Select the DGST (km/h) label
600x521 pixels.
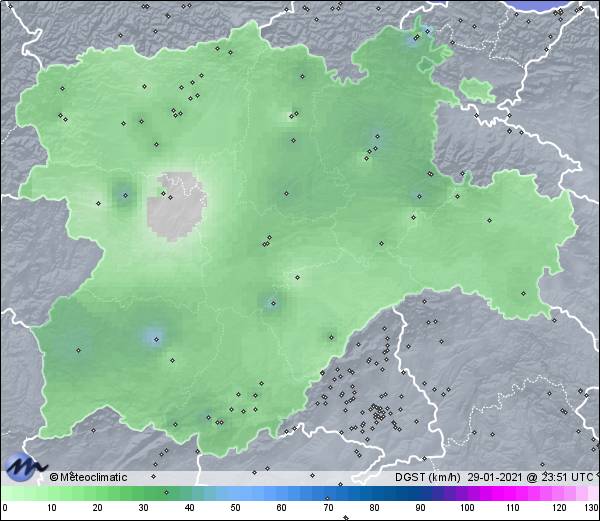(428, 477)
